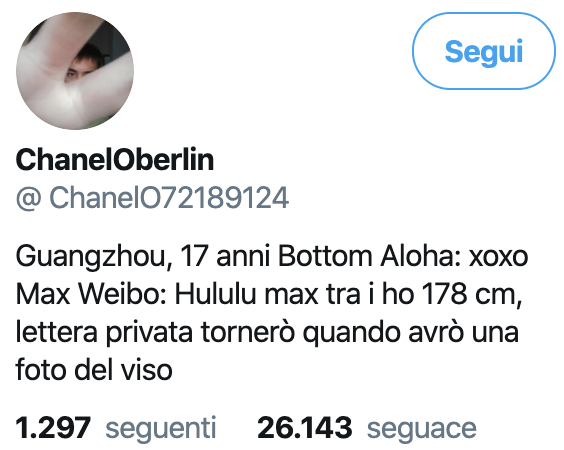This screenshot has height=450, width=564.
Task: Click the word quando in the bio
Action: [x=352, y=333]
